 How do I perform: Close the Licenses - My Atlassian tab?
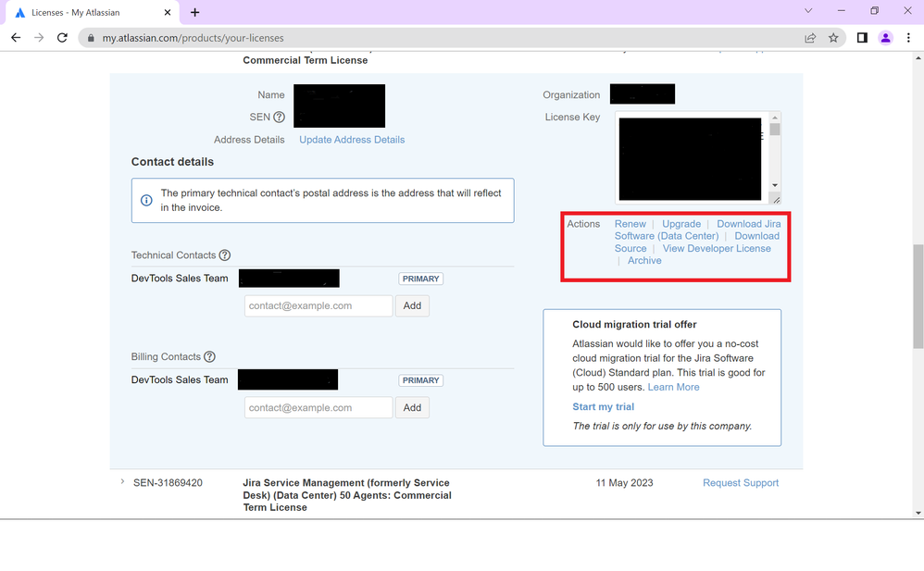pos(168,12)
